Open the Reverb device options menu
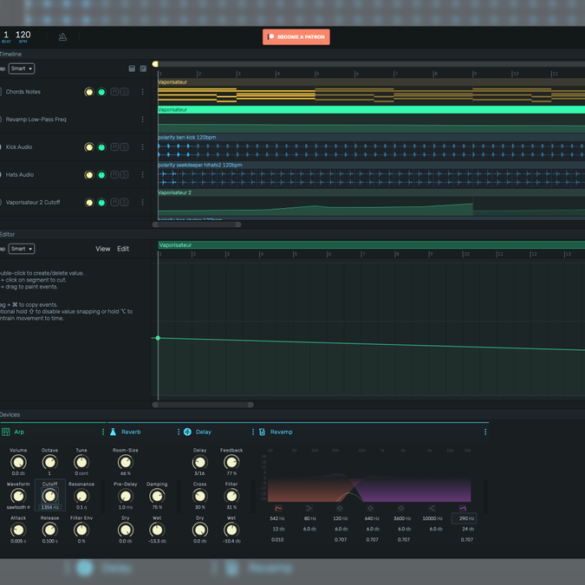585x585 pixels. click(x=178, y=432)
